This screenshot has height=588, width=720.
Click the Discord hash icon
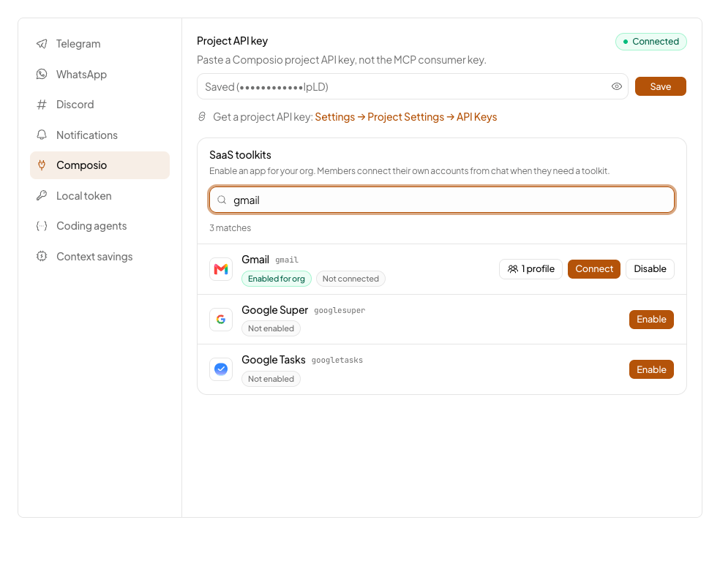[42, 105]
